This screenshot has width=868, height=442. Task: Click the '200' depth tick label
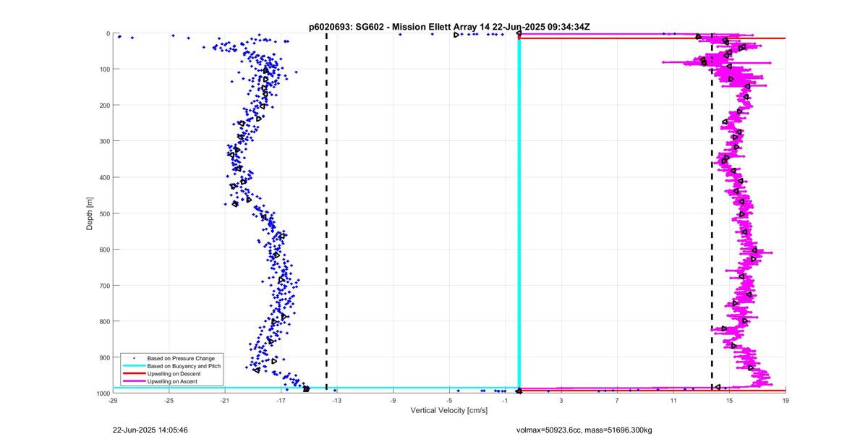tap(104, 105)
